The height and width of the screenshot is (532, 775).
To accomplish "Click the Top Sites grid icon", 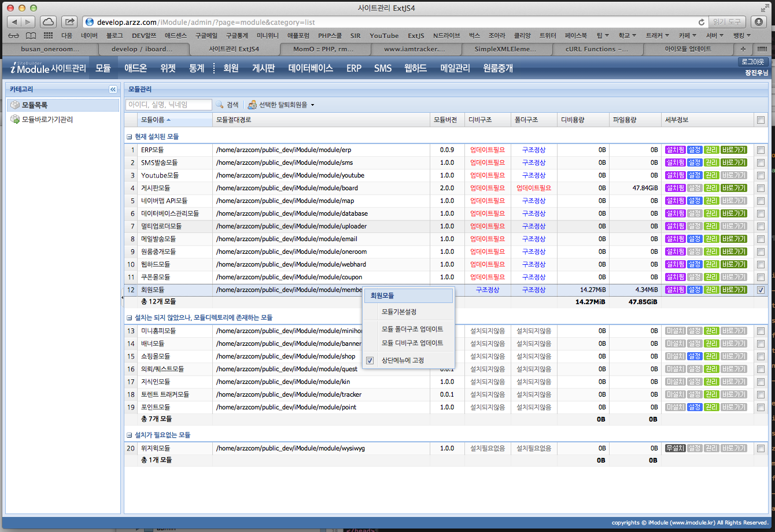I will point(47,36).
